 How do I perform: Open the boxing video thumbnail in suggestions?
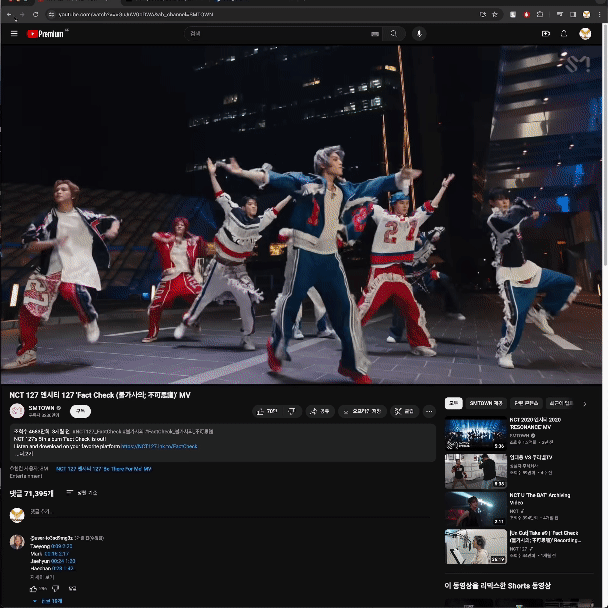[476, 471]
